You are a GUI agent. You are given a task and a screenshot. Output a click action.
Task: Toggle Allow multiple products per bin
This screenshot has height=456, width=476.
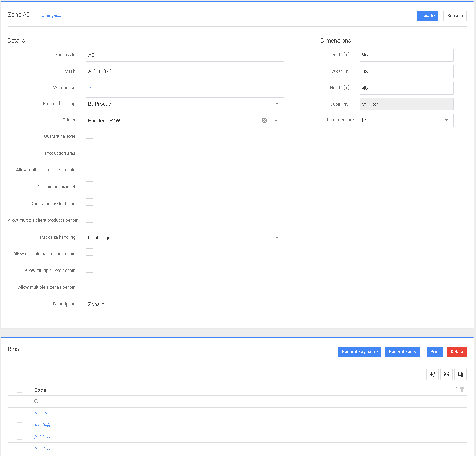tap(90, 168)
